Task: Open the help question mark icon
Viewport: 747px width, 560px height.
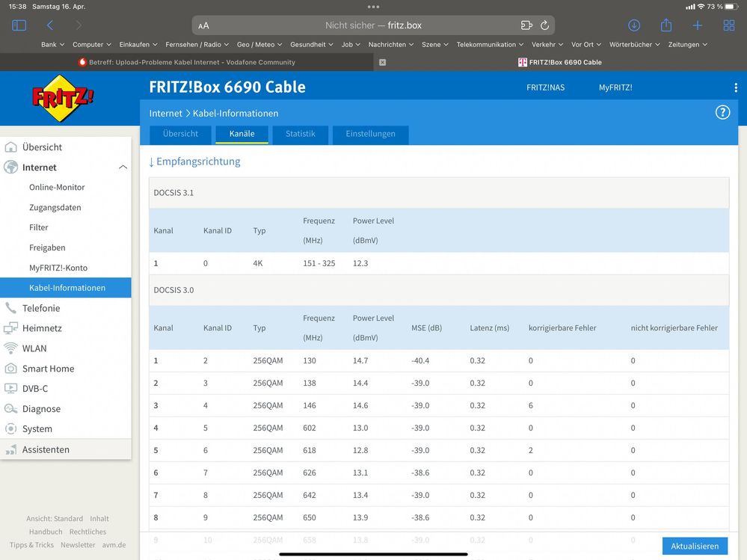Action: point(722,113)
